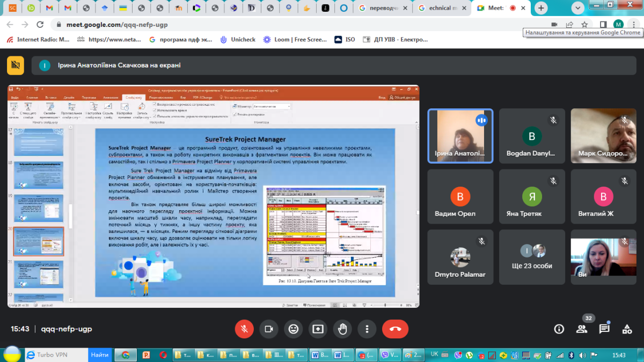Raise hand in the meeting
644x362 pixels.
coord(342,329)
